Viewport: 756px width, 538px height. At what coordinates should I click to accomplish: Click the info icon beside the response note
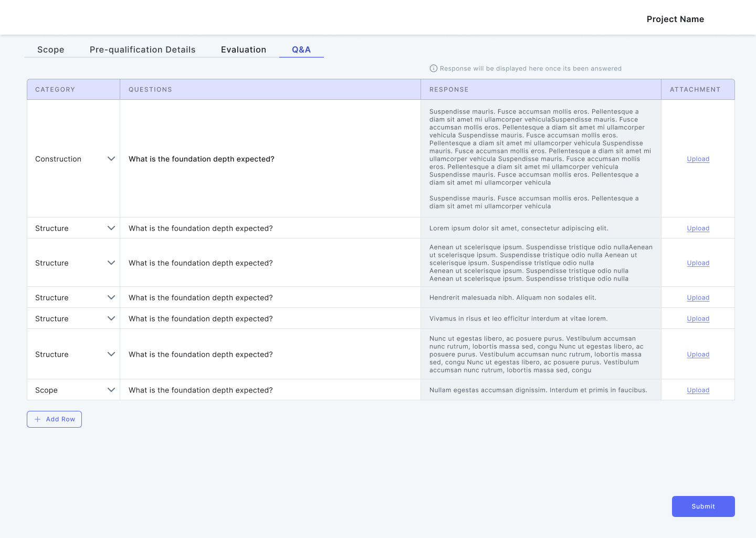[433, 68]
